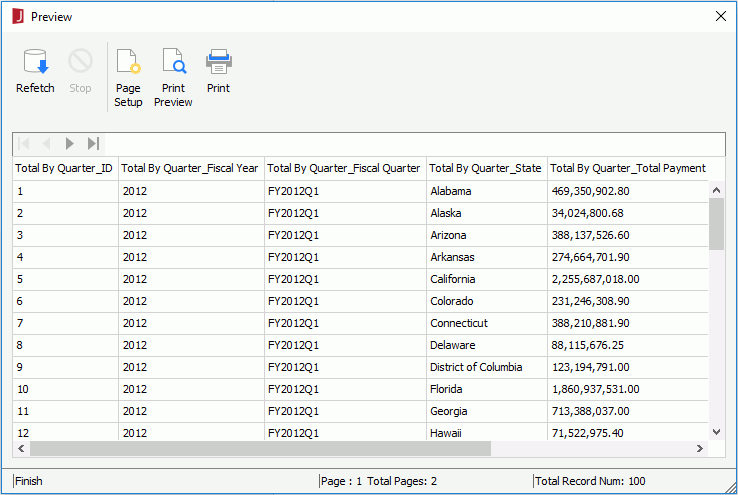Click payment value 34,024,800.68
Viewport: 738px width, 495px height.
(x=587, y=213)
